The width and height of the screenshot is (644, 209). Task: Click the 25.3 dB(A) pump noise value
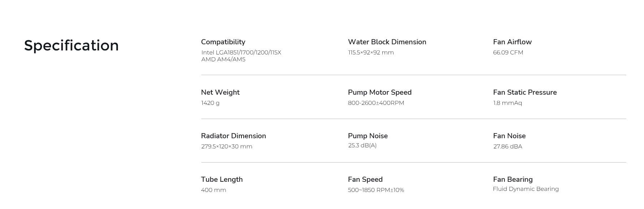tap(362, 146)
